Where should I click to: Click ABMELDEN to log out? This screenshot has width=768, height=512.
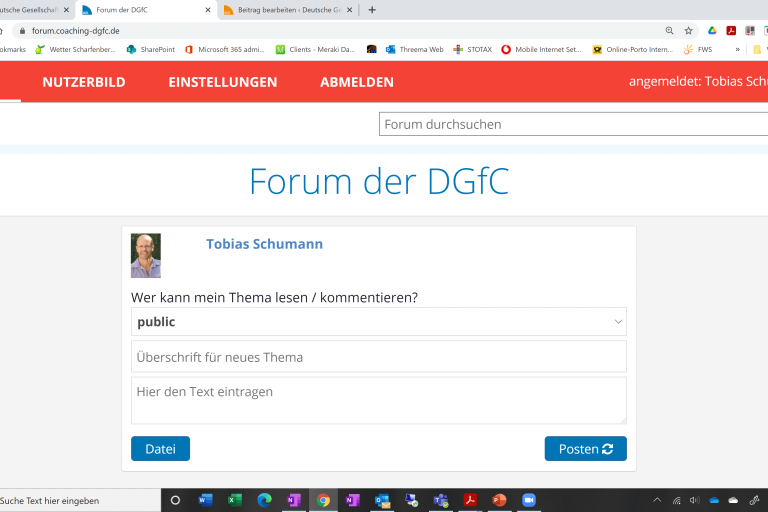[x=357, y=82]
